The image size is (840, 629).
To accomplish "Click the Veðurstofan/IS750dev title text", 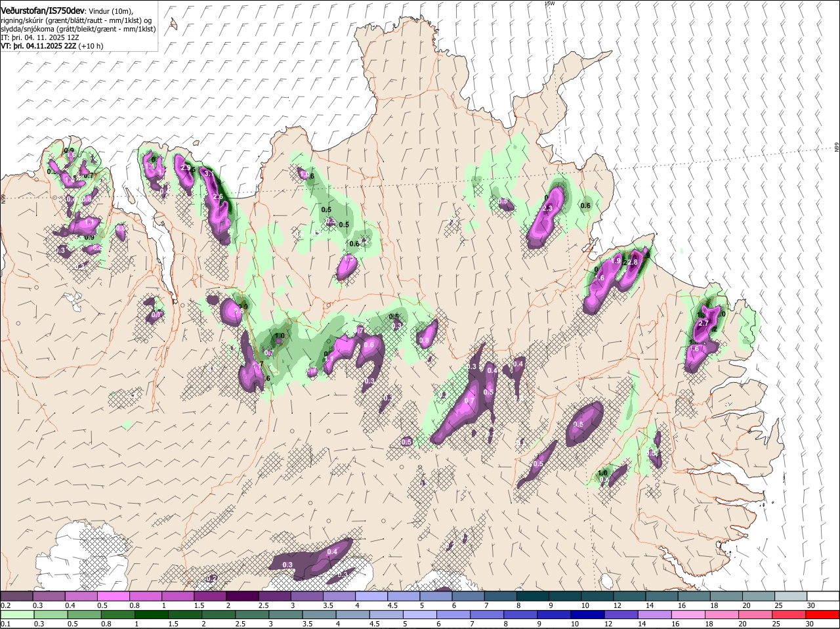I will click(x=43, y=11).
